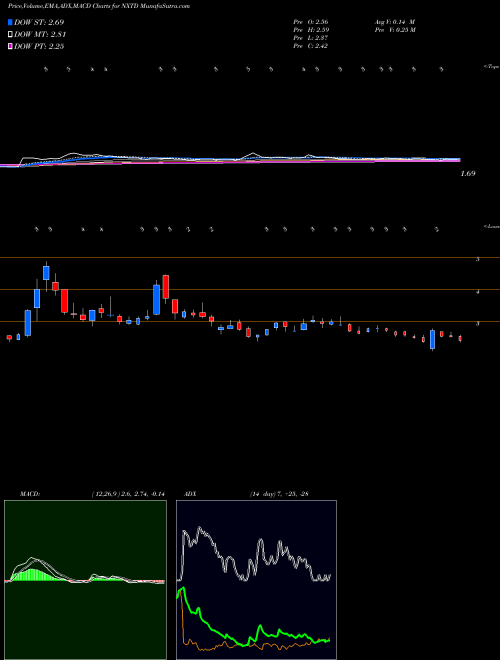The width and height of the screenshot is (500, 660).
Task: Click the 'MACD:' panel label
Action: (x=30, y=494)
